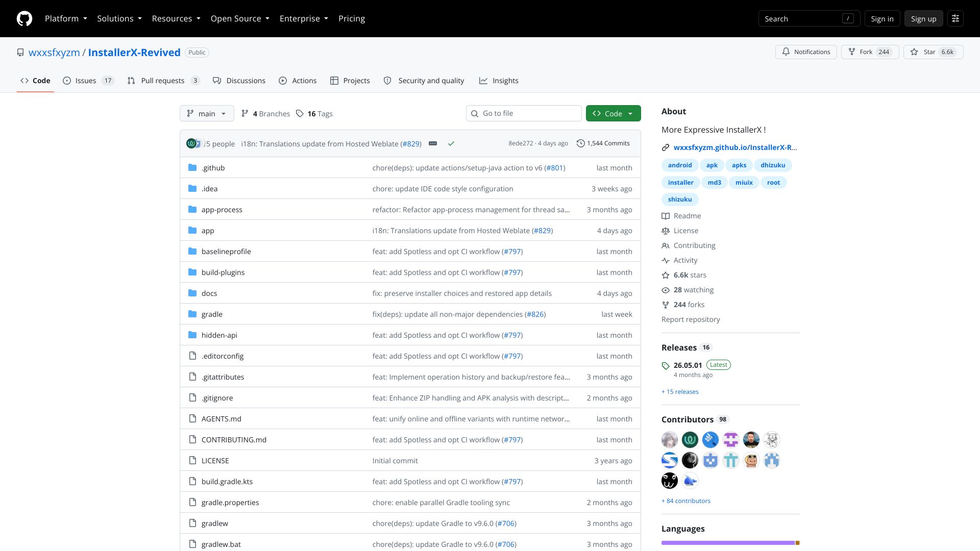Switch to the Issues tab
This screenshot has width=980, height=551.
[x=88, y=81]
